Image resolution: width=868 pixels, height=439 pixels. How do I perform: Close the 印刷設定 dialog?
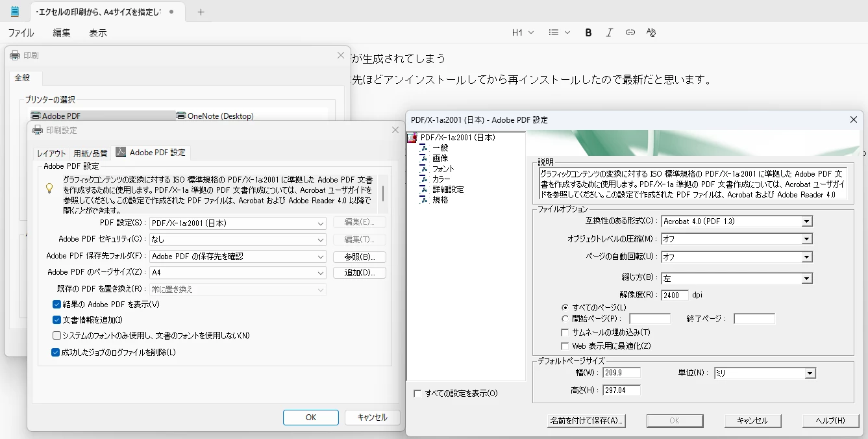point(395,130)
